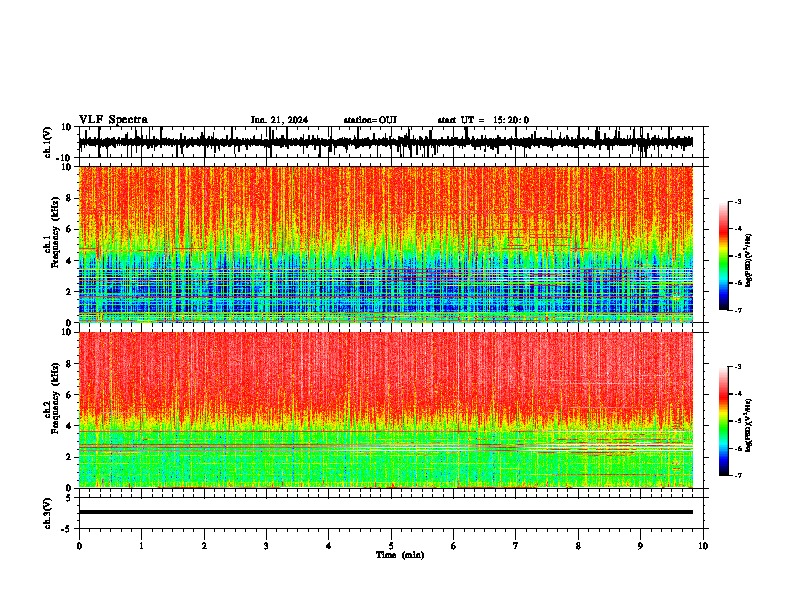This screenshot has height=612, width=792.
Task: Select the "start UT = 15:20:0" label
Action: tap(483, 120)
